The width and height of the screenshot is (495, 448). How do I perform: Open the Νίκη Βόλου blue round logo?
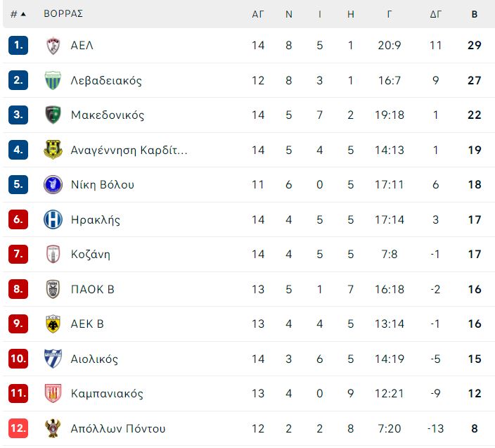click(53, 184)
